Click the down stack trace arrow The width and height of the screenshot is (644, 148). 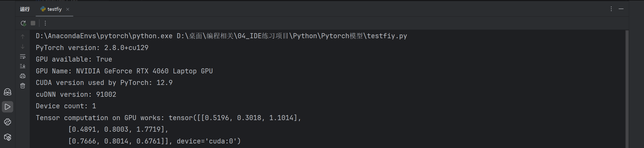point(23,47)
